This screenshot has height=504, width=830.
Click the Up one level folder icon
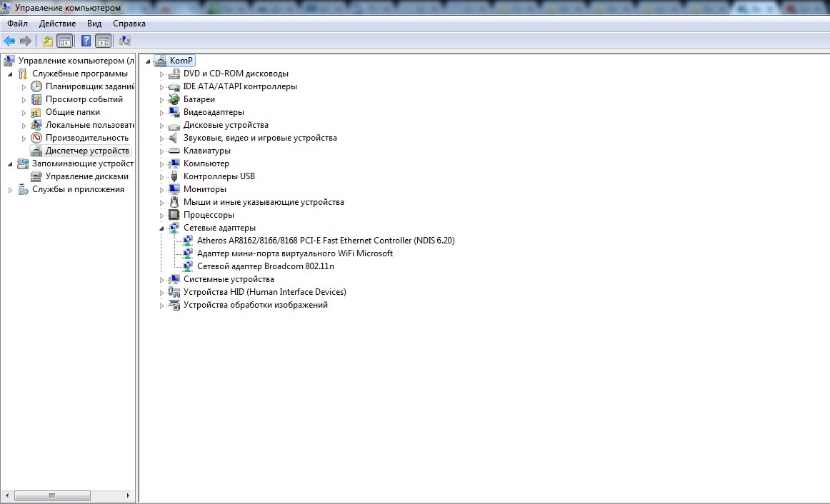[48, 41]
